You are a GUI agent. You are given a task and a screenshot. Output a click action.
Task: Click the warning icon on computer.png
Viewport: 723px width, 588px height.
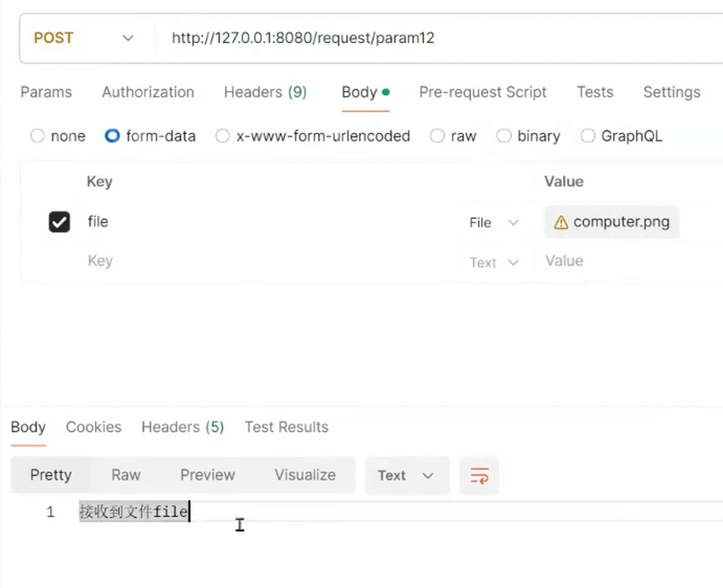coord(561,223)
